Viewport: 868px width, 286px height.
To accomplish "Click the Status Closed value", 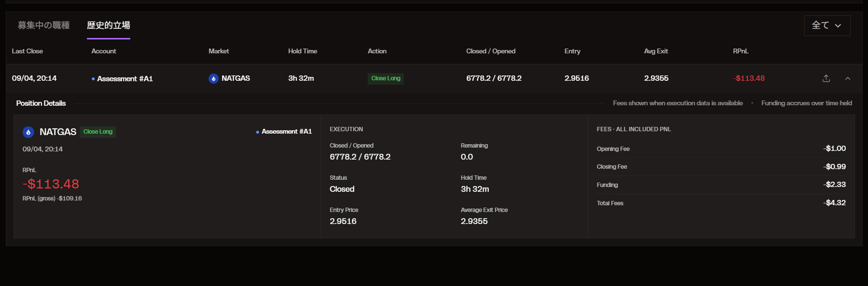I will click(342, 189).
